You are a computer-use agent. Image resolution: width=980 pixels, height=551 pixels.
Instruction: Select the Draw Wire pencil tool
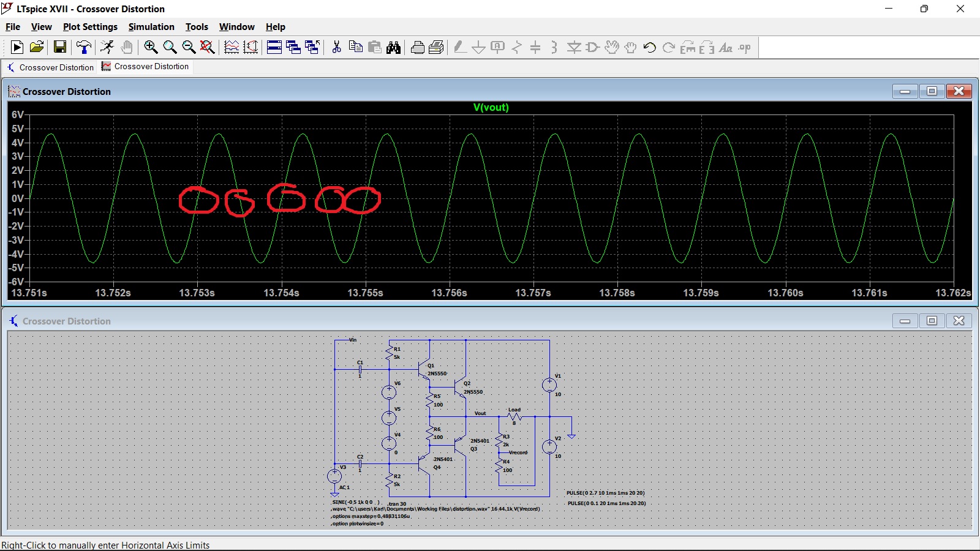tap(460, 47)
